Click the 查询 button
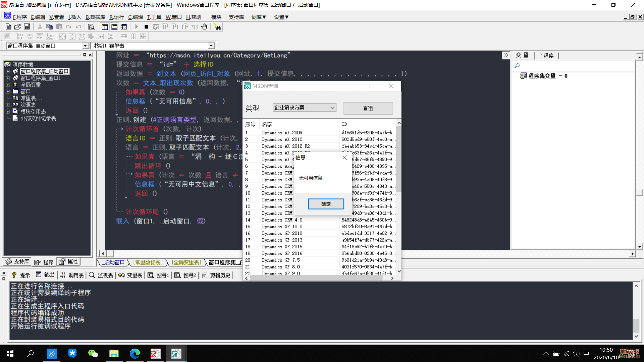The image size is (644, 362). [x=368, y=109]
